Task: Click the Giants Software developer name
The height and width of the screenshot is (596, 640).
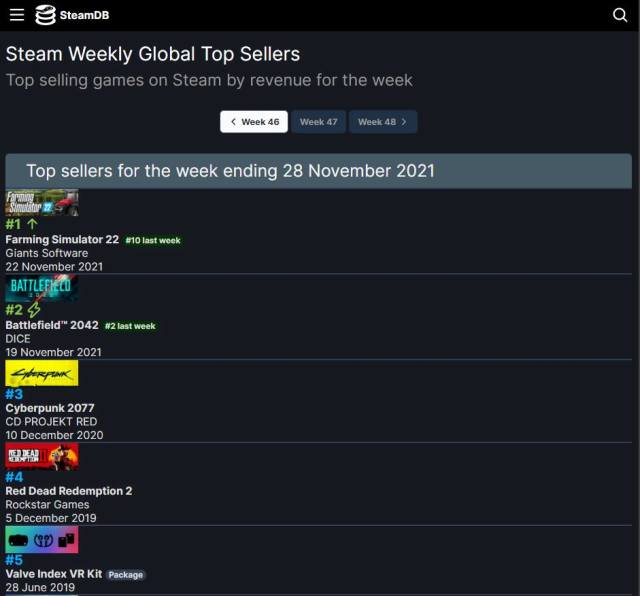Action: coord(47,253)
